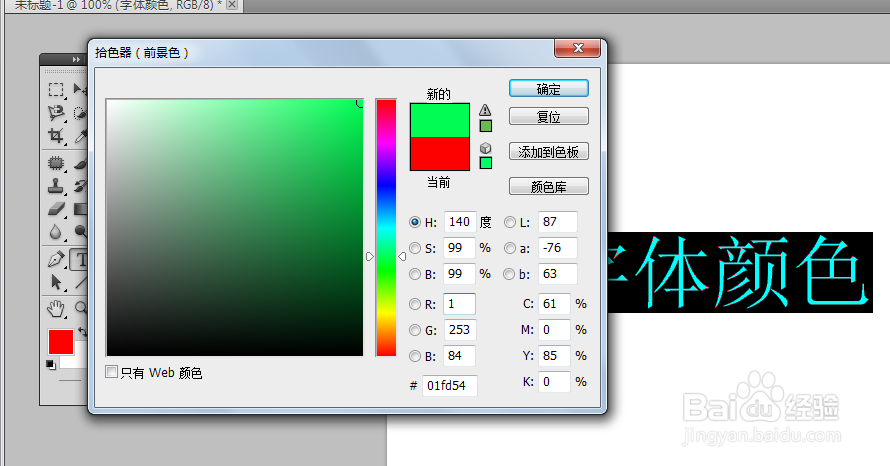Image resolution: width=890 pixels, height=466 pixels.
Task: Select the Spot Healing Brush tool
Action: [56, 163]
